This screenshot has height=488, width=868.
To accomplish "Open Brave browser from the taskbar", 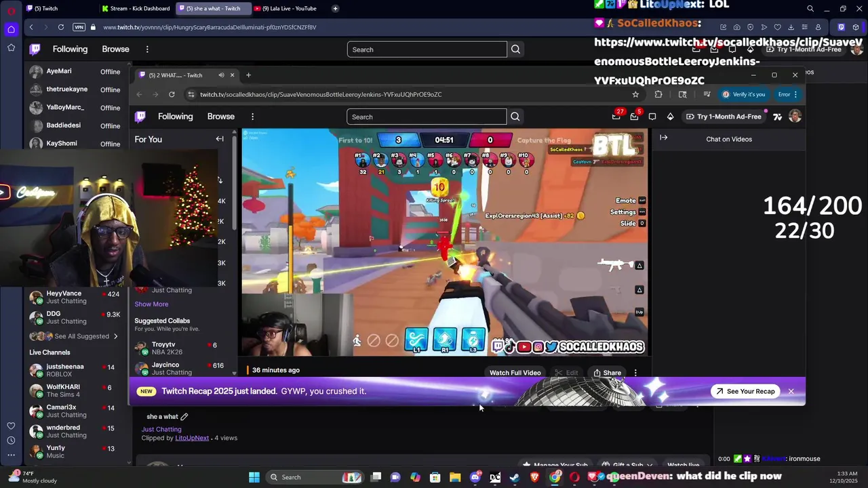I will click(x=535, y=477).
